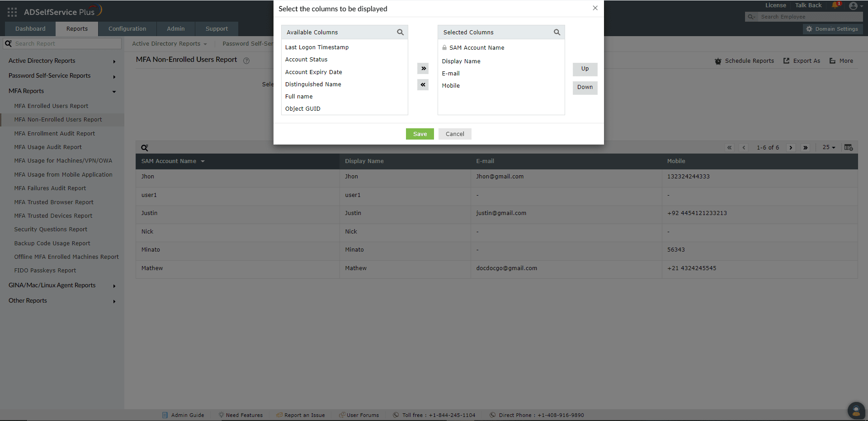The image size is (868, 421).
Task: Click the Down button
Action: coord(585,88)
